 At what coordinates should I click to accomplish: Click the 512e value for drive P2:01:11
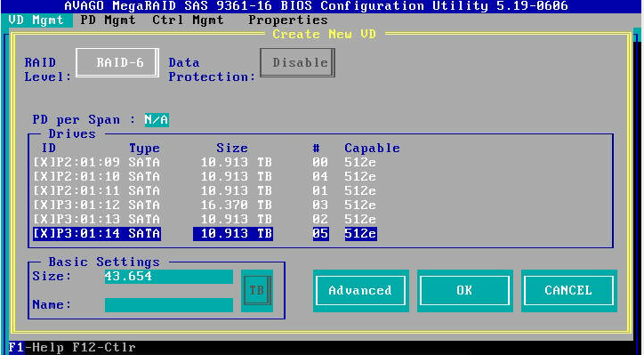coord(360,190)
